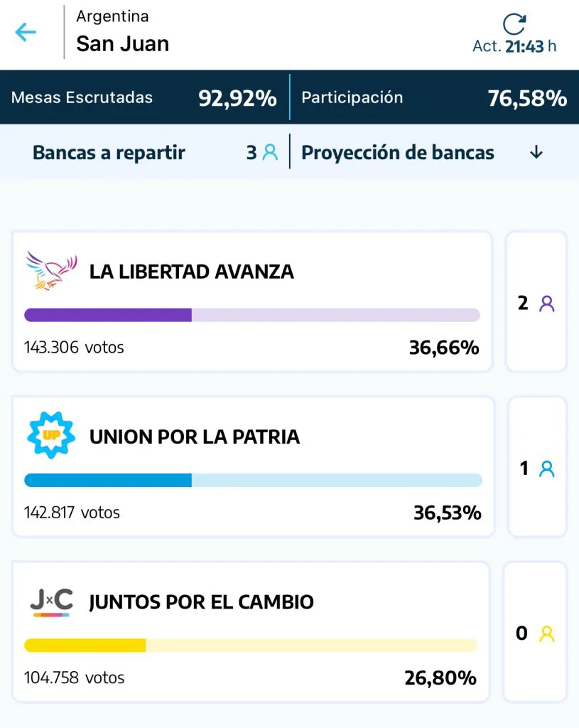Click Union por la Patria UP logo
Screen dimensions: 579x728
[50, 434]
